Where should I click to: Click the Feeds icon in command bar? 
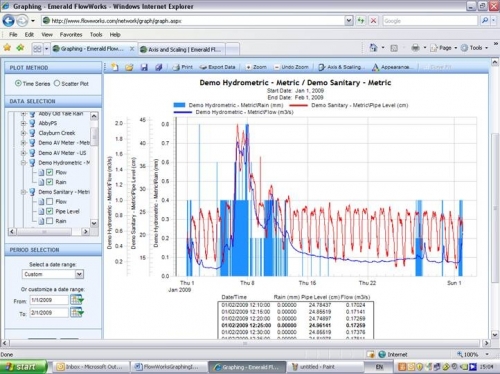(x=394, y=48)
